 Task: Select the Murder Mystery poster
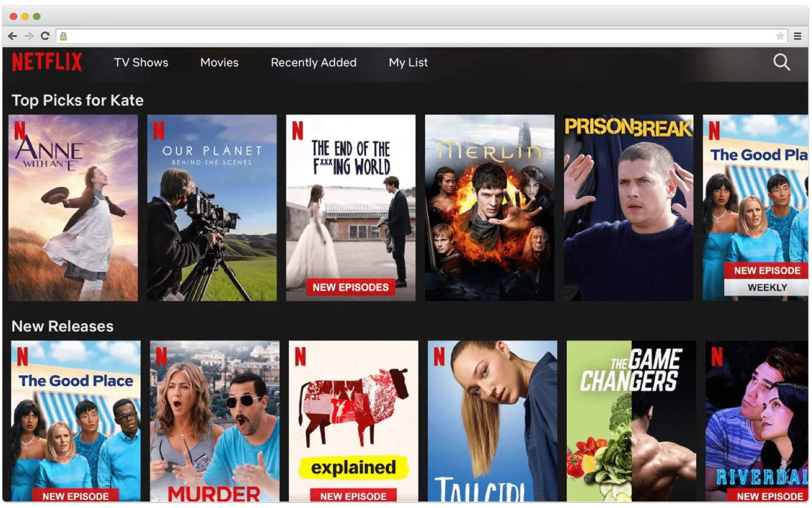point(215,421)
